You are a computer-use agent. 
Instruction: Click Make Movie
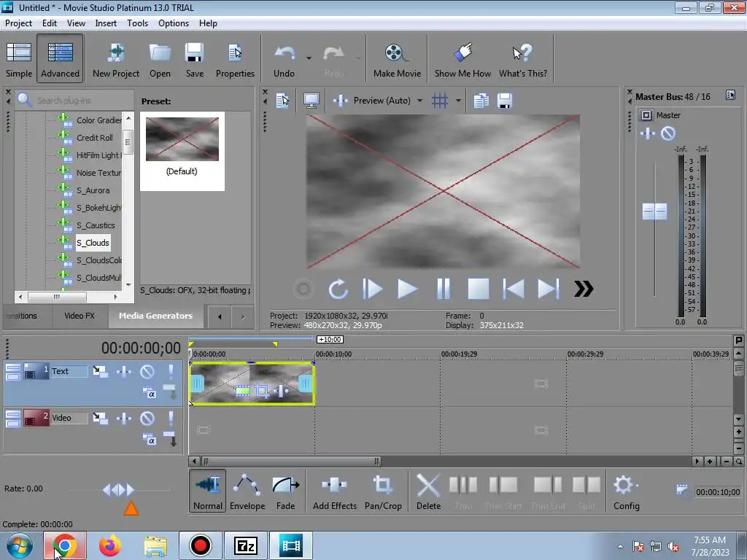click(397, 59)
